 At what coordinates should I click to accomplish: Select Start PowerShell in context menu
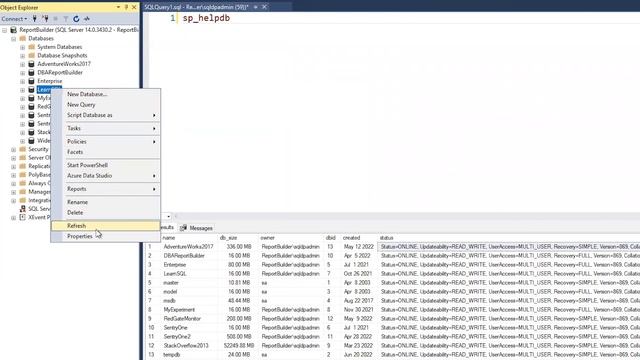106,165
